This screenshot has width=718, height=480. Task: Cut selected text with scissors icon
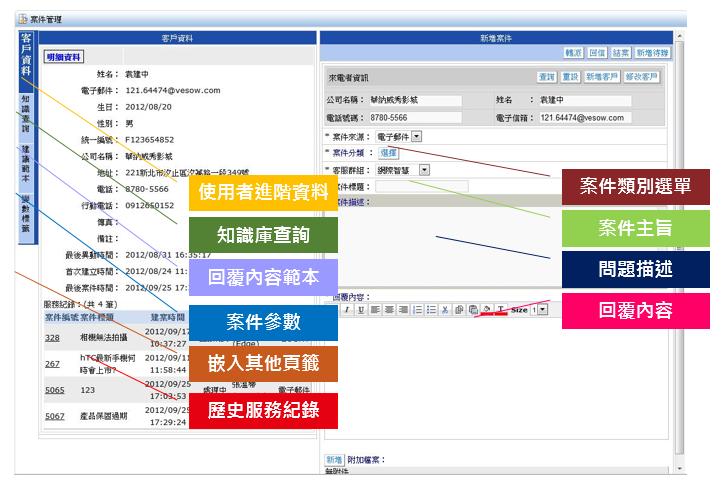pyautogui.click(x=445, y=310)
